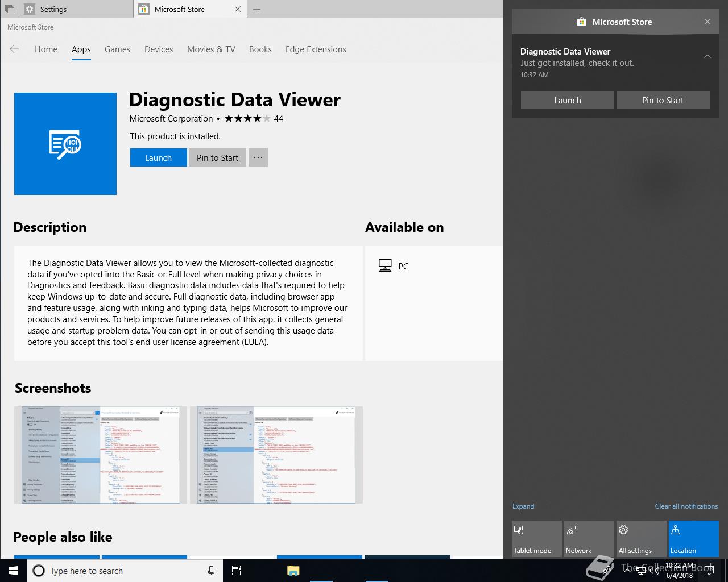The height and width of the screenshot is (582, 728).
Task: Open File Explorer from the taskbar
Action: (293, 571)
